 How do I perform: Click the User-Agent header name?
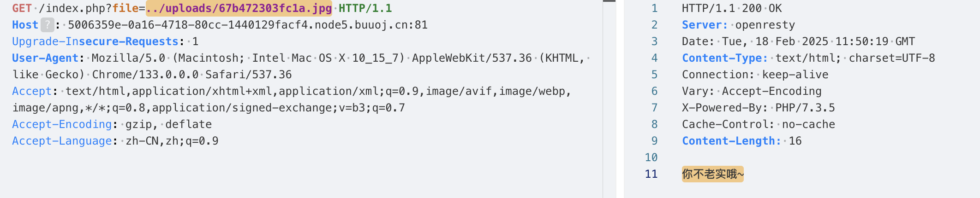[x=45, y=58]
